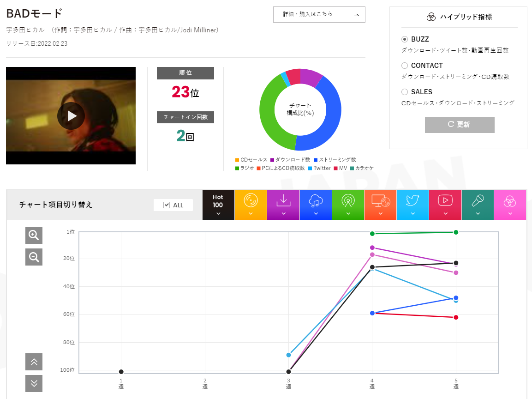The height and width of the screenshot is (399, 532).
Task: Toggle the ALL checkbox
Action: 167,205
